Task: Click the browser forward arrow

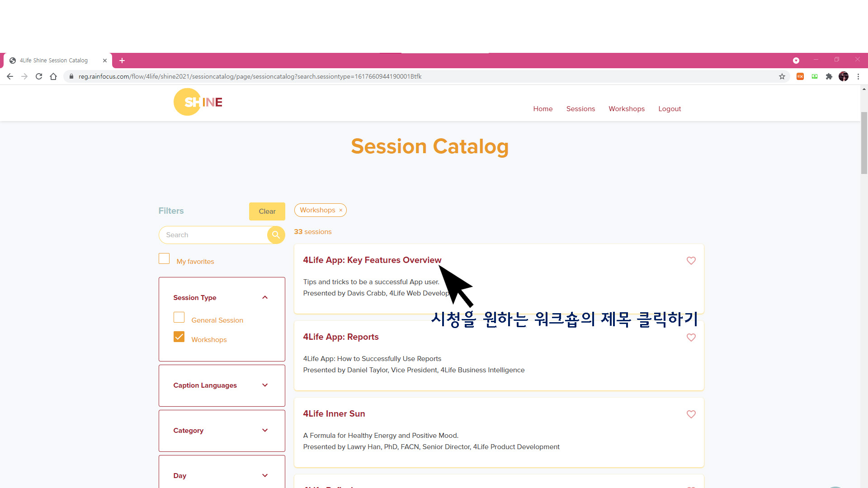Action: click(x=24, y=76)
